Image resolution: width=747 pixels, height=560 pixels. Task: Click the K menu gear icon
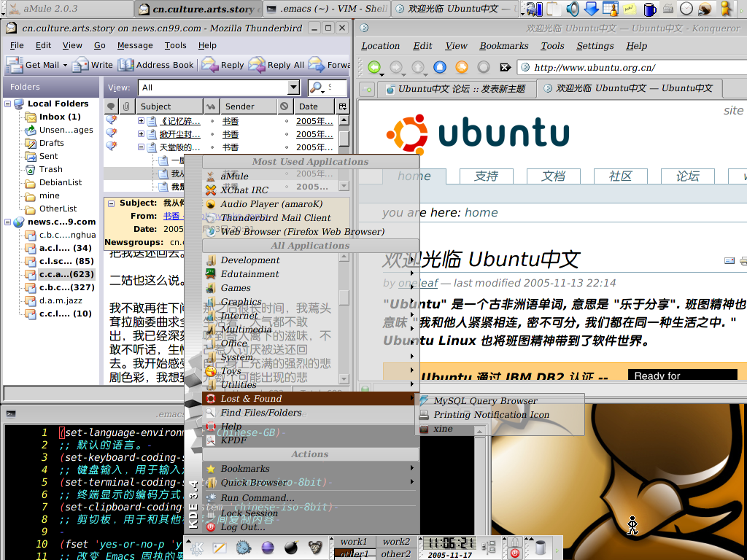click(197, 548)
